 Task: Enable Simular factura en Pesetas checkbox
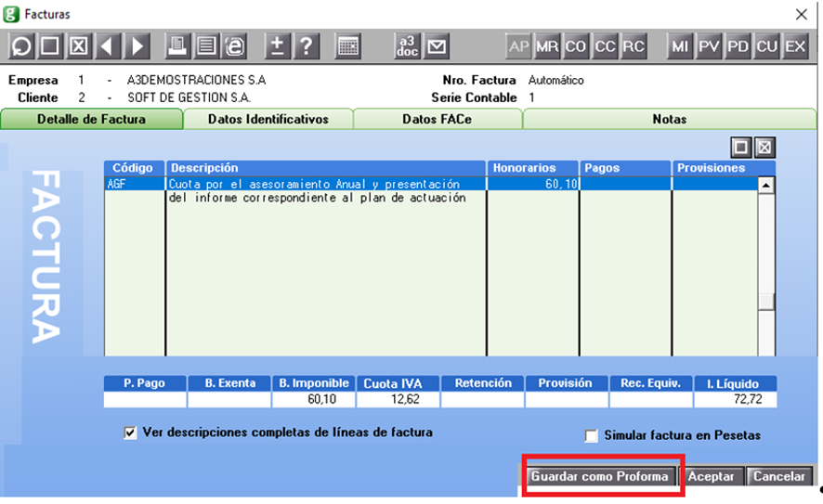592,436
